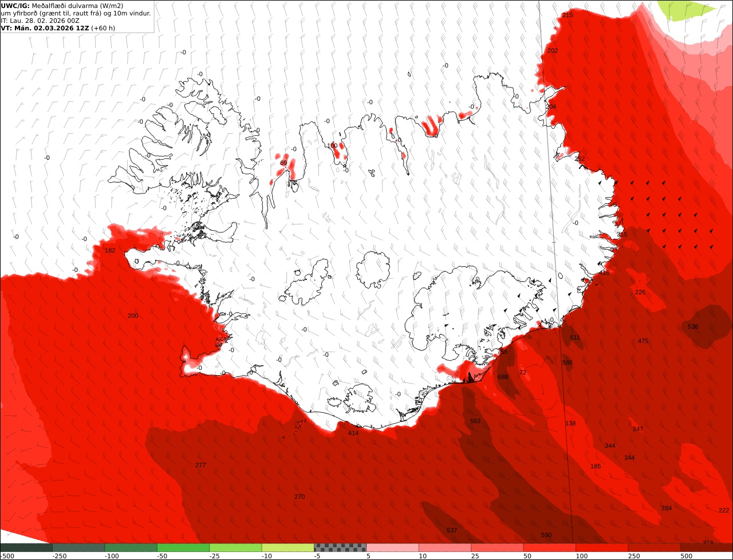
Task: Click the legend swatch between positive 100 and positive 250
Action: (x=601, y=547)
